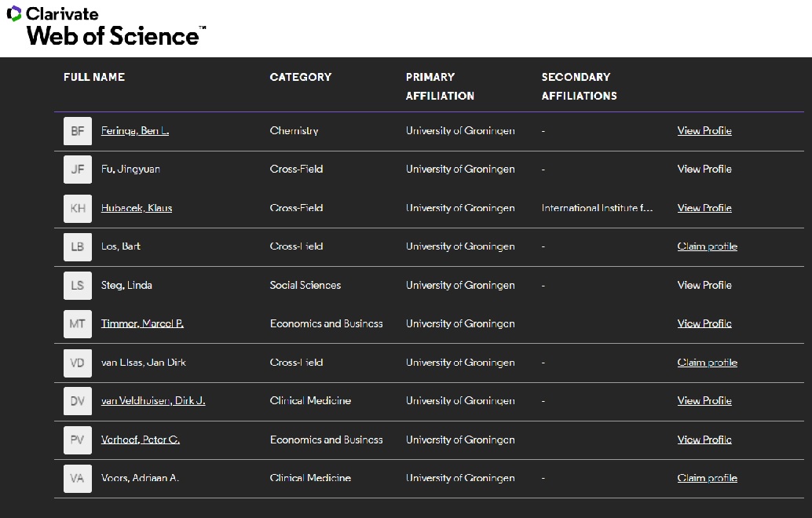Open Verhoef, Peter C. name link

[141, 440]
